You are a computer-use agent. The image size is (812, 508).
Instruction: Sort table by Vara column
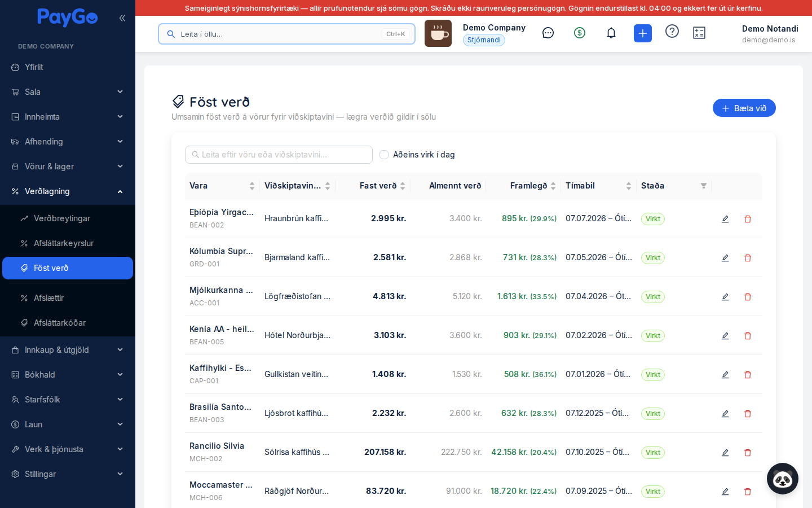[222, 186]
